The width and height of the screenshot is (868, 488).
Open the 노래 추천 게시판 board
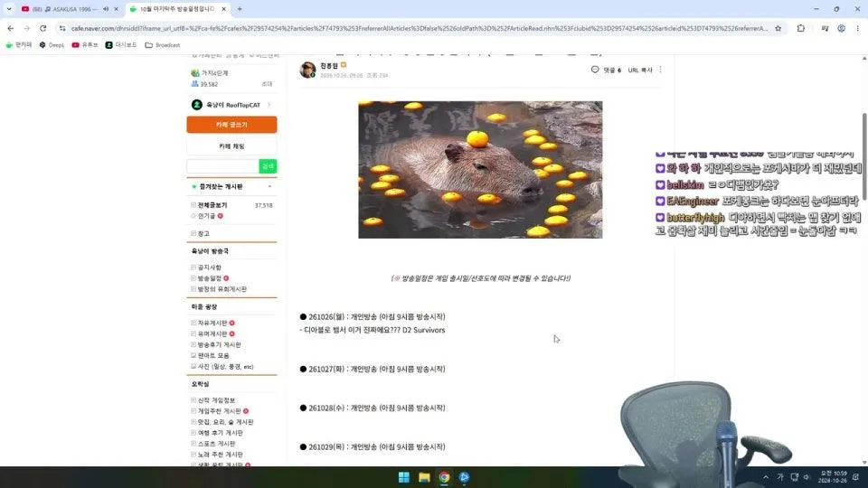click(x=220, y=455)
